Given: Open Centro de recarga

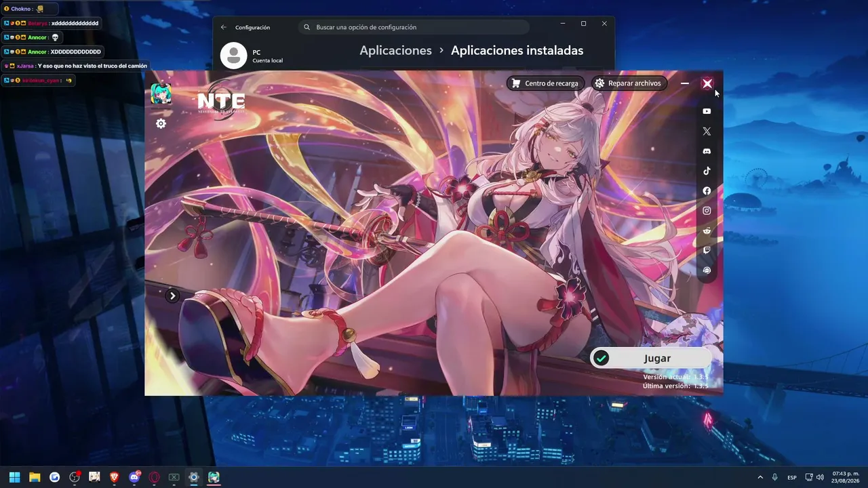Looking at the screenshot, I should click(545, 83).
